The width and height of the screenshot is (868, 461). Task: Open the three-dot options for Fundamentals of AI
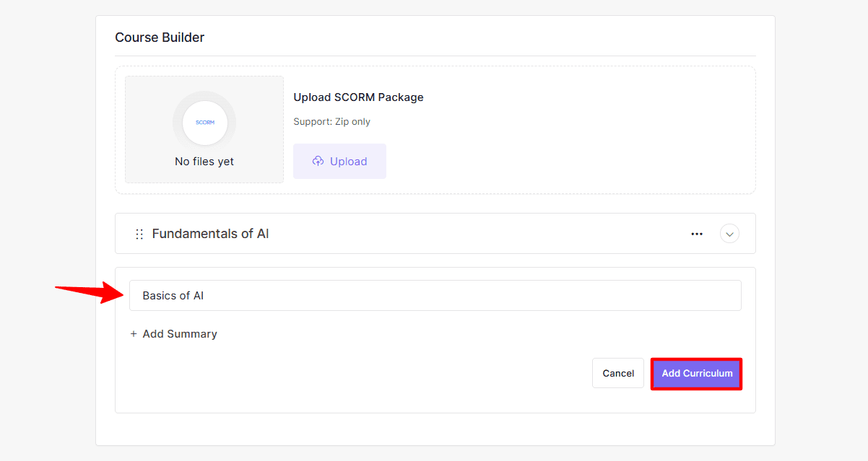697,234
